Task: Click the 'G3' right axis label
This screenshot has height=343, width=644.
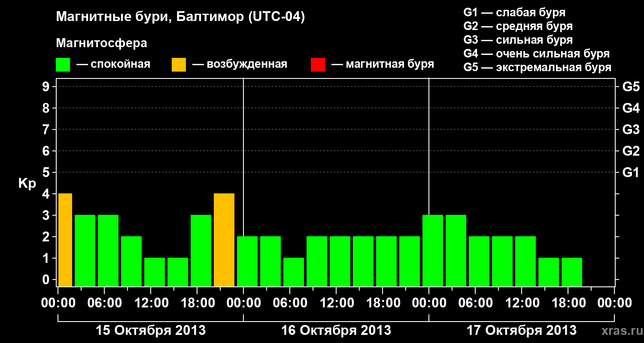Action: click(631, 129)
